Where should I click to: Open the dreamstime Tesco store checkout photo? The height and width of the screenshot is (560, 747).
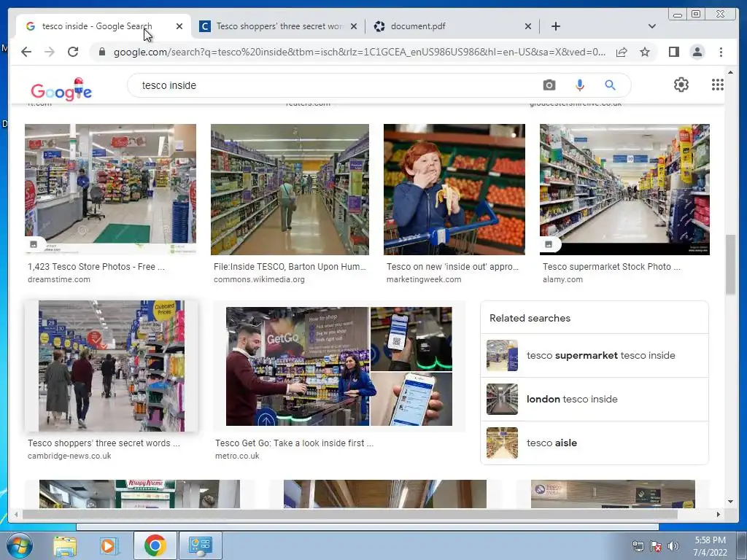point(110,190)
